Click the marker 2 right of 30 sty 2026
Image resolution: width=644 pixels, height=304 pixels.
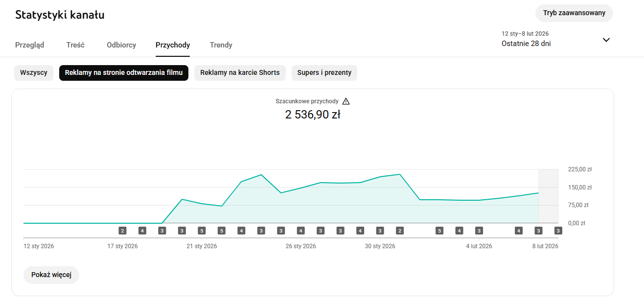click(400, 231)
